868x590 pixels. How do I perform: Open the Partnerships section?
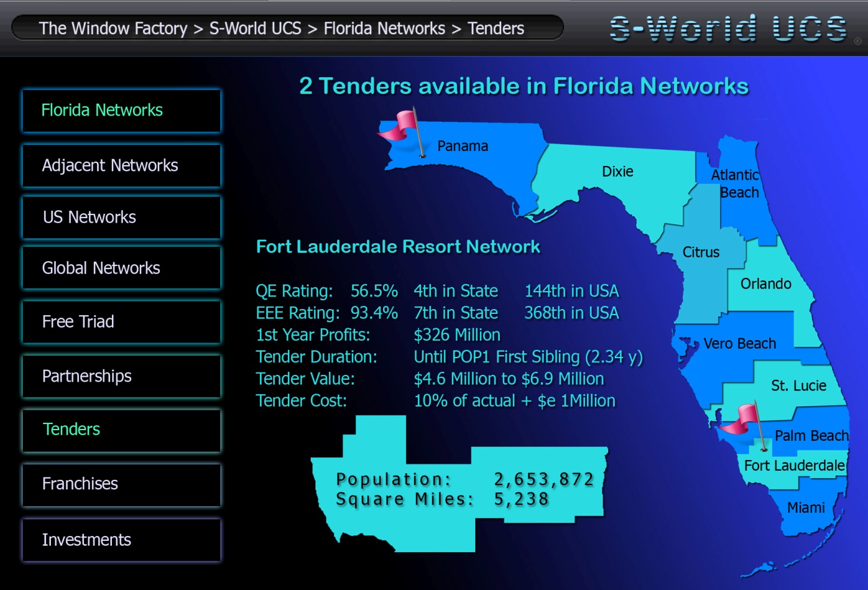coord(122,376)
